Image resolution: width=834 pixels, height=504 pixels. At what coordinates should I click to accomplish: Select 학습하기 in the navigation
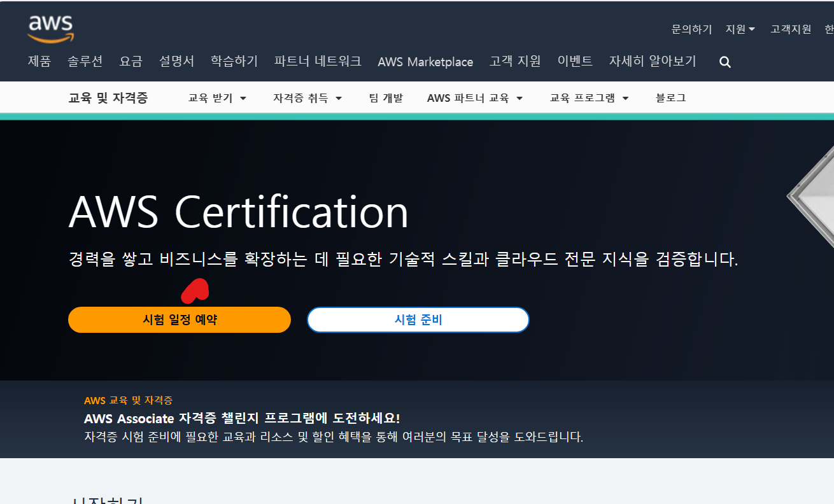click(234, 61)
